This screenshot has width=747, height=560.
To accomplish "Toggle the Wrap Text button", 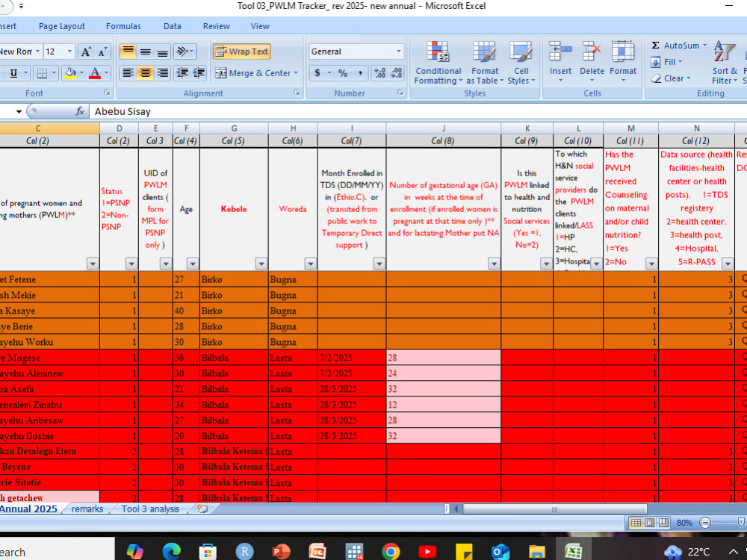I will (241, 52).
